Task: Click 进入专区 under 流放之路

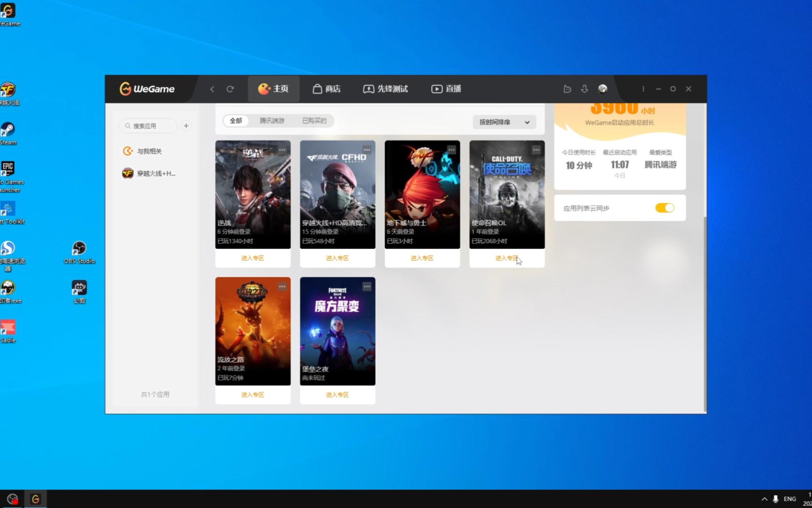Action: coord(253,395)
